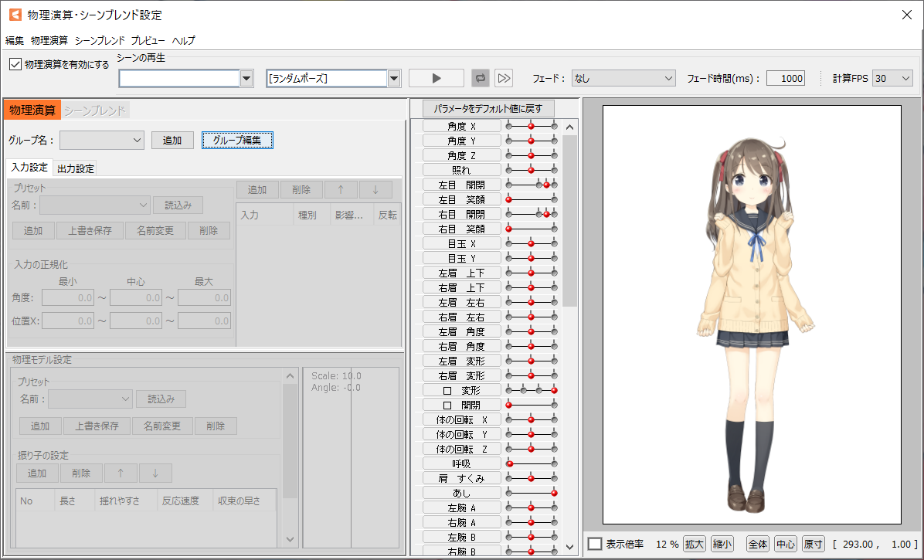This screenshot has height=560, width=924.
Task: Click up arrow in input settings list
Action: click(341, 189)
